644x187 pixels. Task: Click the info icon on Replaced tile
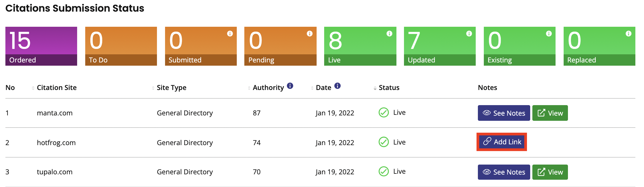[629, 34]
